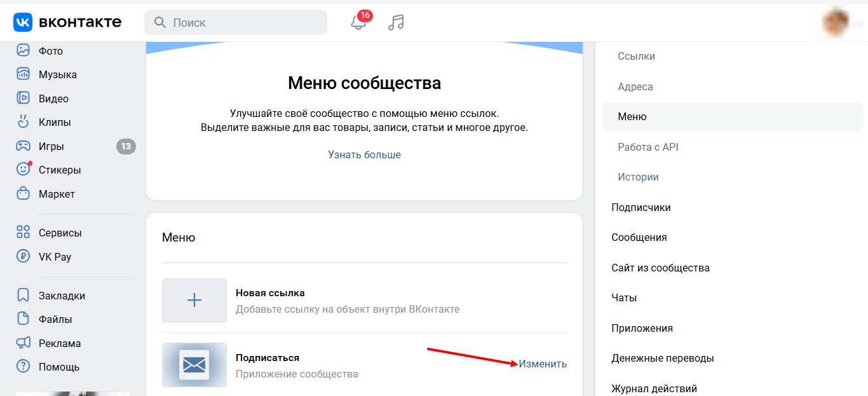
Task: Click the search magnifier icon
Action: point(159,22)
